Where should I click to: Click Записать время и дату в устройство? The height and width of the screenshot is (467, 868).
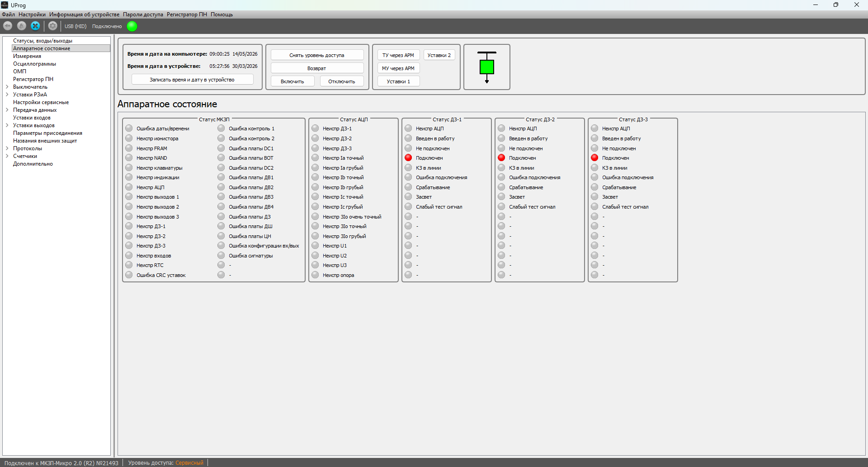pyautogui.click(x=192, y=80)
